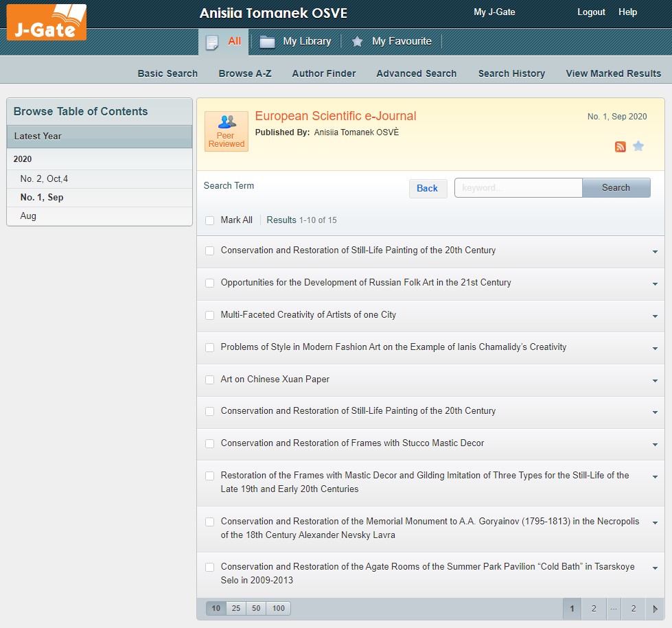
Task: Expand Art on Chinese Xuan Paper row
Action: (x=655, y=380)
